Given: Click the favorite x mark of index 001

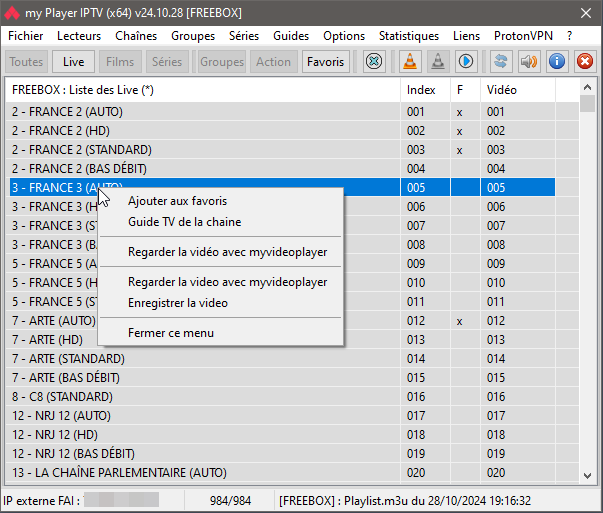Looking at the screenshot, I should [459, 113].
